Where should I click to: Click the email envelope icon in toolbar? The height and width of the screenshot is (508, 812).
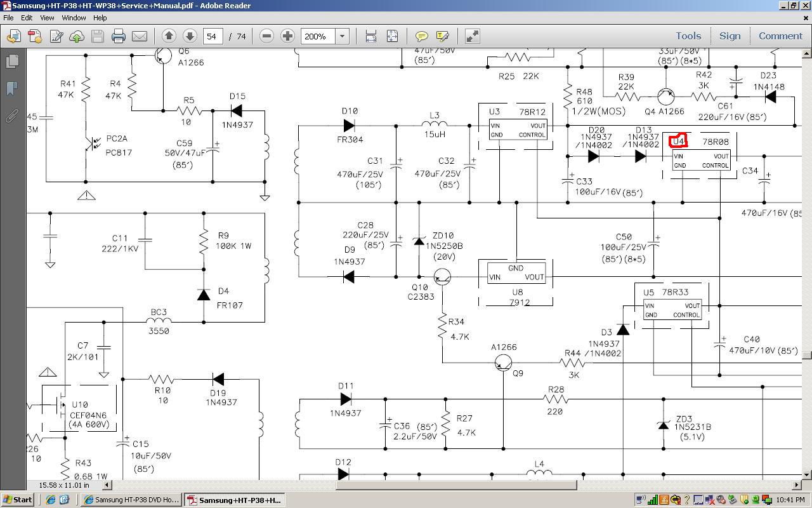140,36
